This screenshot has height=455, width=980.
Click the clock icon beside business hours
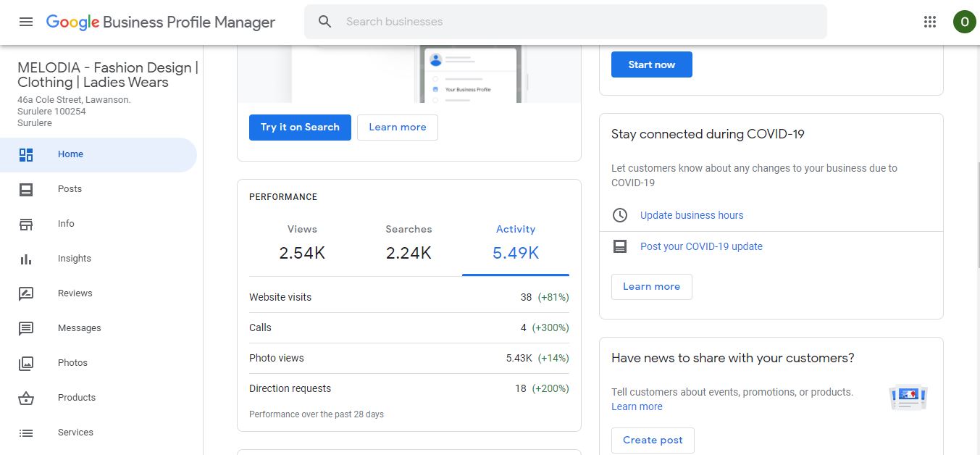point(619,215)
